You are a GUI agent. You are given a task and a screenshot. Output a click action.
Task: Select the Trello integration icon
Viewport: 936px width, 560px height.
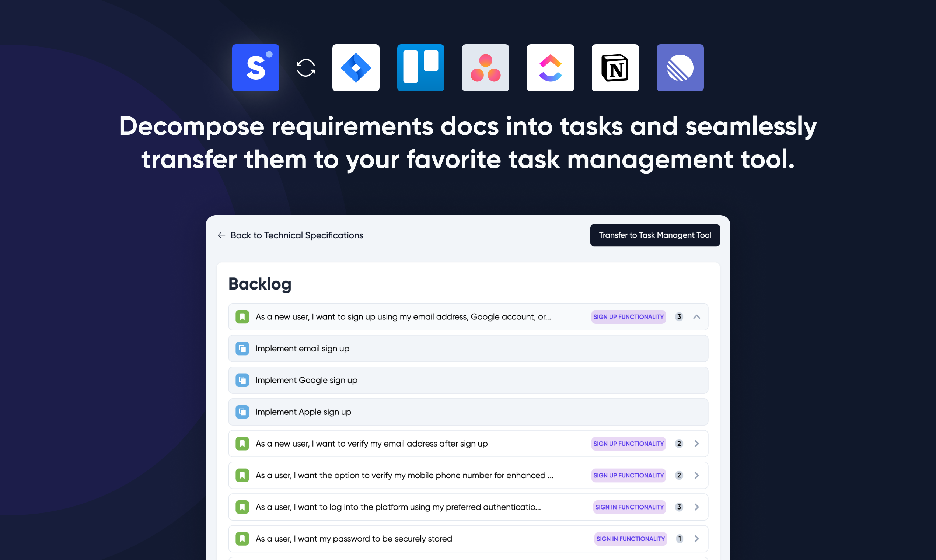pos(420,67)
